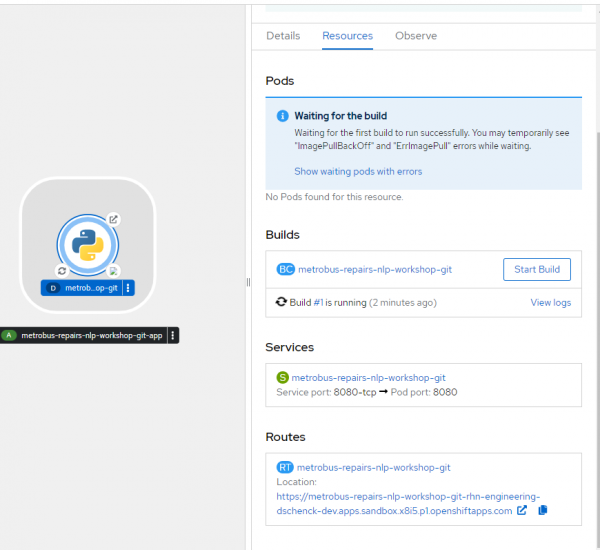The height and width of the screenshot is (550, 600).
Task: Open the kebab menu on the metrob...op-git deployment label
Action: 128,288
